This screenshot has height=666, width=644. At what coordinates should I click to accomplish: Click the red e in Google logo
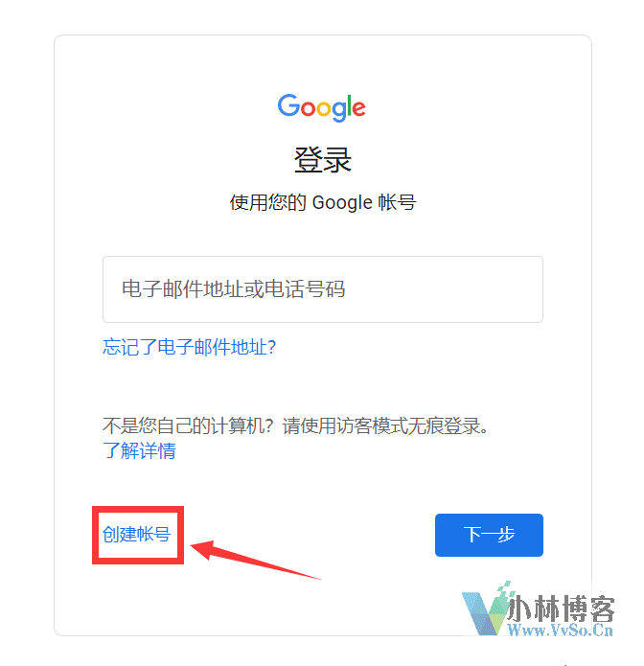(x=359, y=108)
